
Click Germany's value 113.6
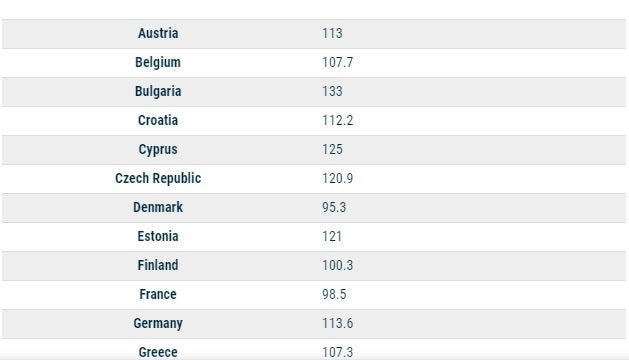[338, 323]
